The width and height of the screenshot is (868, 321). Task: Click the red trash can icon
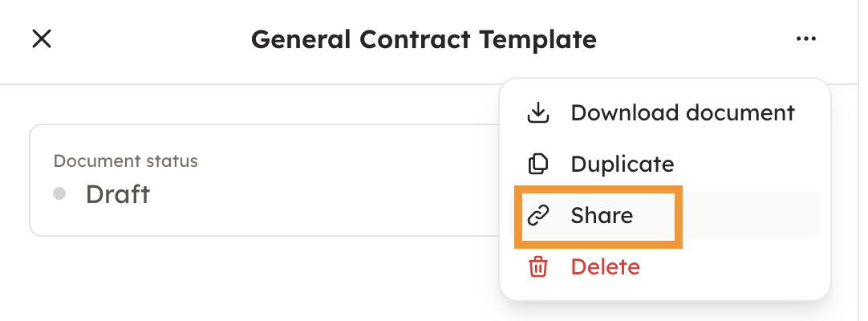click(537, 266)
